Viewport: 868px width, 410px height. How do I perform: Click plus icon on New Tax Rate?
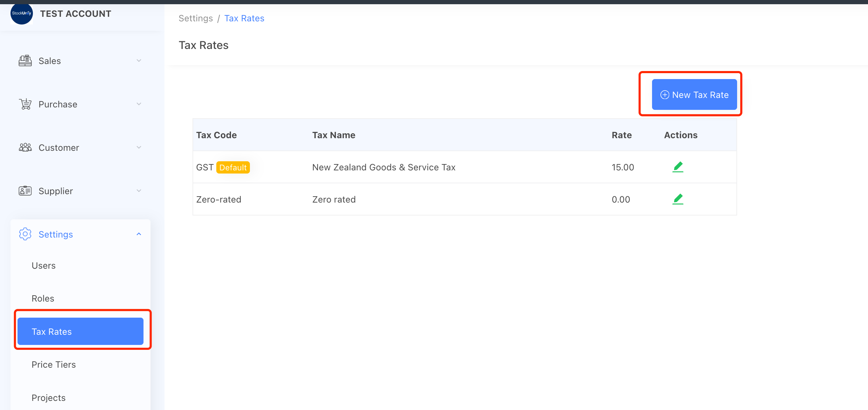[665, 95]
